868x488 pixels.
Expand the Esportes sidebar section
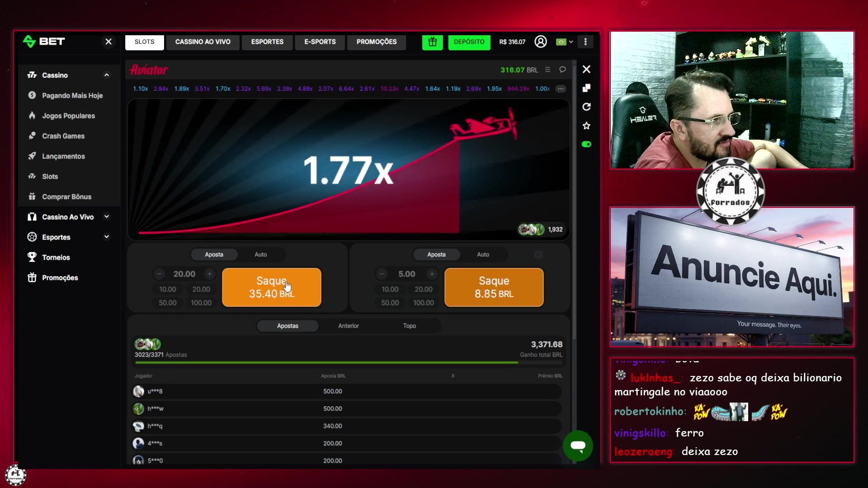click(107, 237)
